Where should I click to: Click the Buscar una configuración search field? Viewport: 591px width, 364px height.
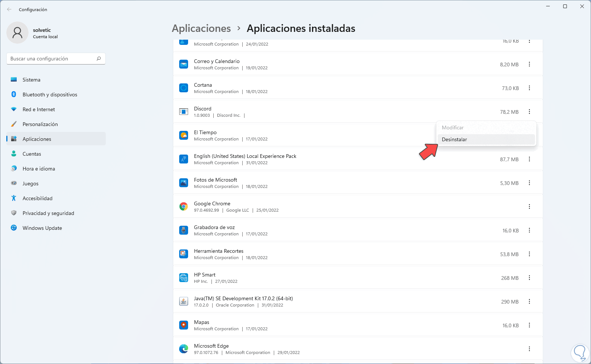(x=56, y=59)
